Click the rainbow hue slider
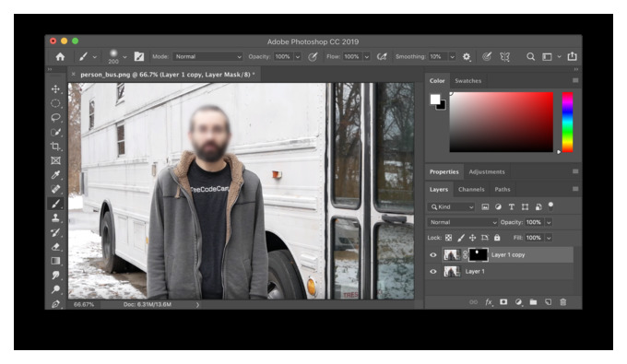Viewport: 627px width, 364px height. point(567,123)
